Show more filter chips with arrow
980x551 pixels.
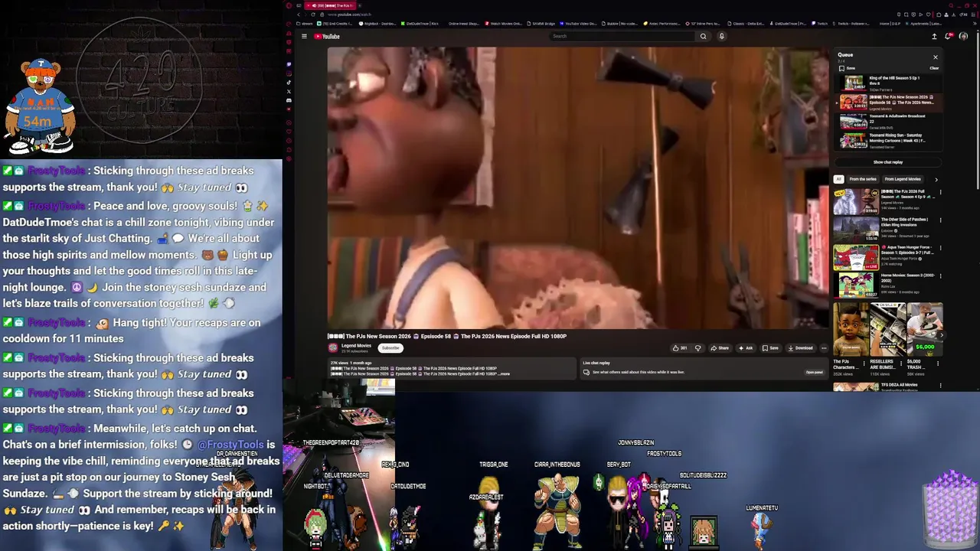[x=936, y=179]
